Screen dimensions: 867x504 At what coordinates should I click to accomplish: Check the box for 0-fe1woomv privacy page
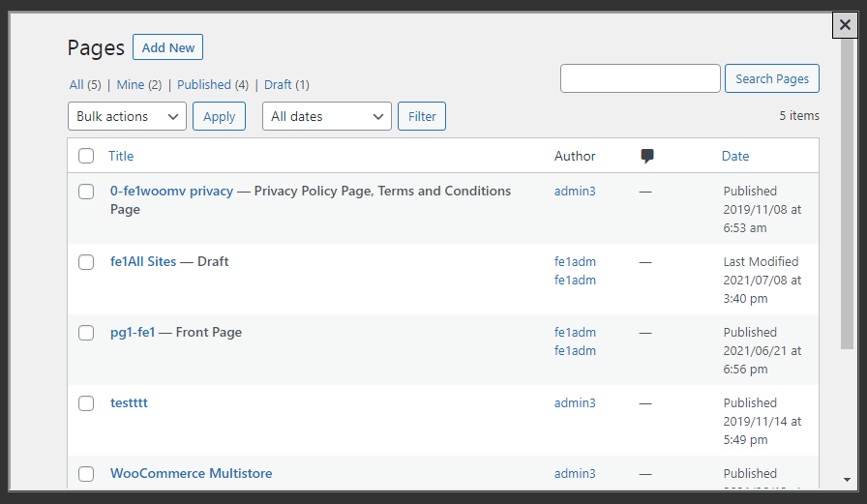pos(86,192)
